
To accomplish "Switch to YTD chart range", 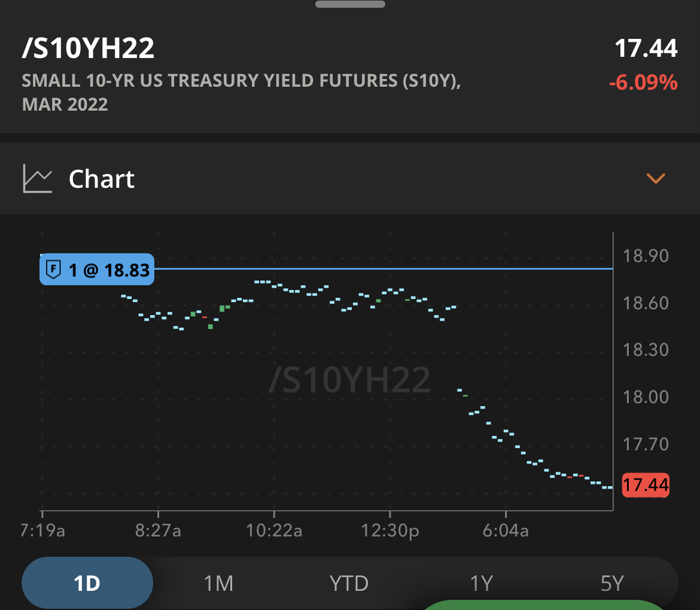I will pos(349,583).
